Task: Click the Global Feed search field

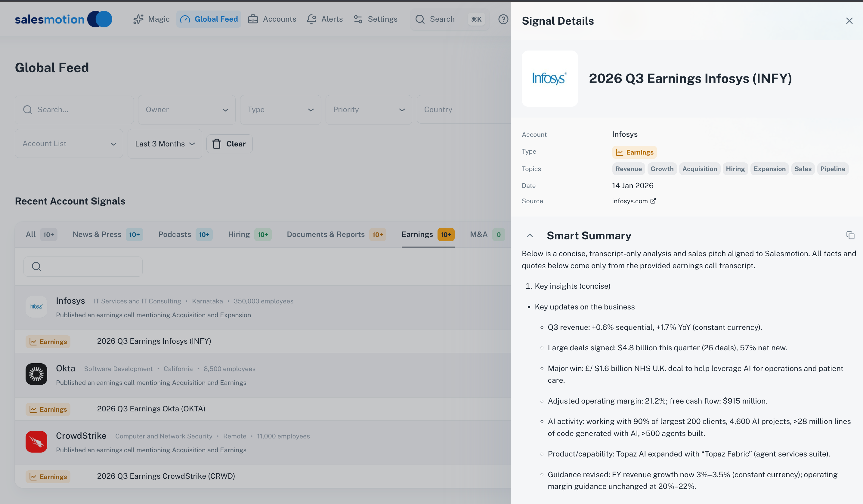Action: pyautogui.click(x=79, y=110)
